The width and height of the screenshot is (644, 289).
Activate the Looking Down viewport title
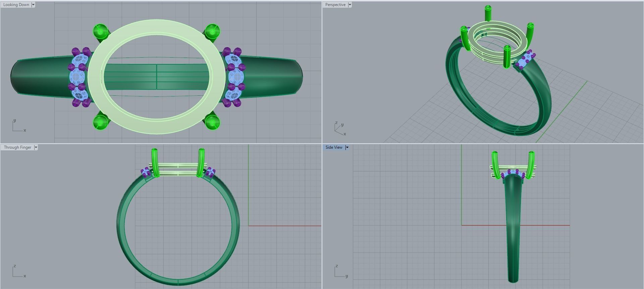(x=16, y=5)
